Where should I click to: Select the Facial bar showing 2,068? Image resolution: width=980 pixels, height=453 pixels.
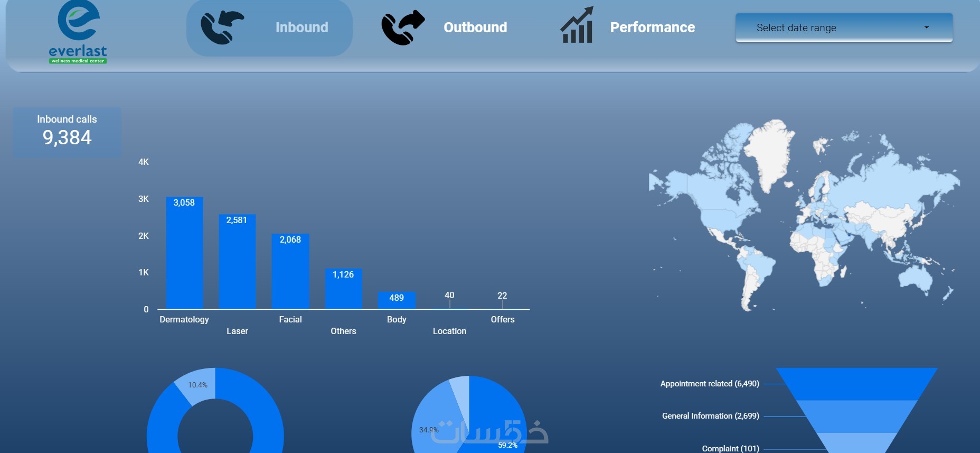(290, 271)
